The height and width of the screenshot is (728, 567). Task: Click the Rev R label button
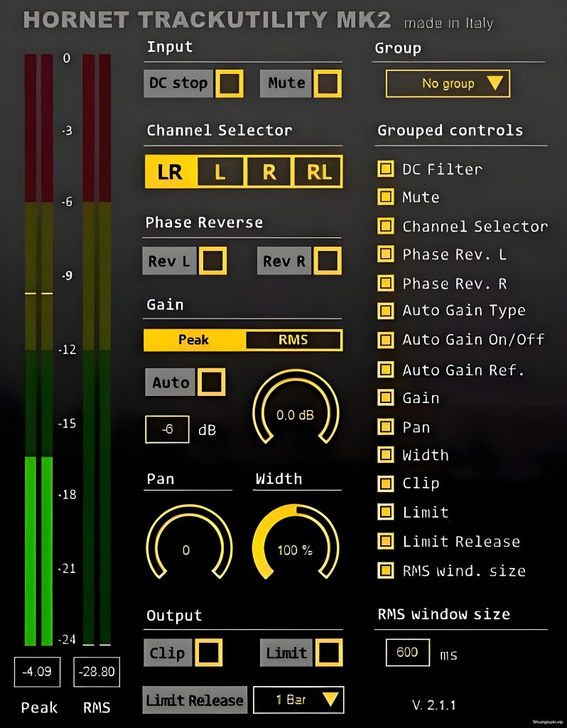(x=284, y=261)
